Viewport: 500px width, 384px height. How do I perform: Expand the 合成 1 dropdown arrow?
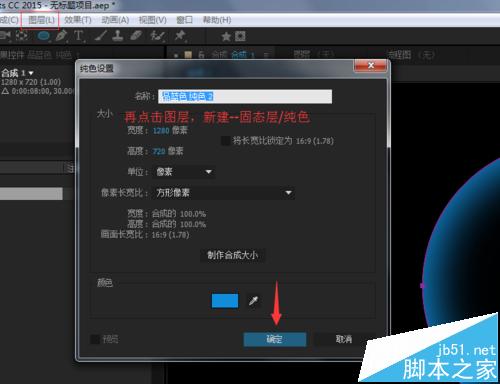[x=31, y=73]
